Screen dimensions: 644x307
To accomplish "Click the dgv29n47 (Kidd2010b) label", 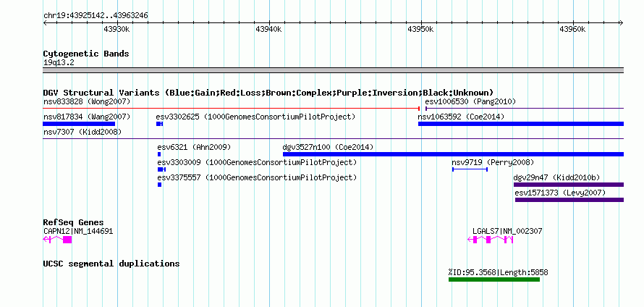I will (557, 177).
